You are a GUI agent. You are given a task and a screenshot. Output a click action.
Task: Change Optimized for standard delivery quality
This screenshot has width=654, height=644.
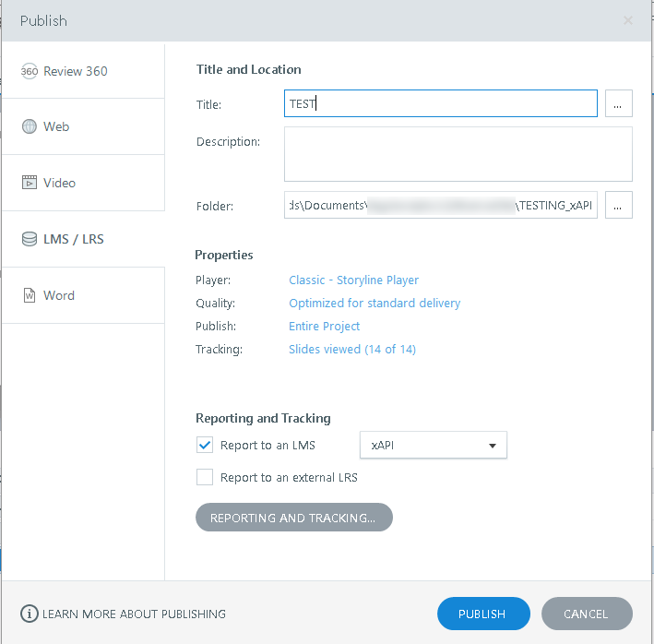[374, 303]
